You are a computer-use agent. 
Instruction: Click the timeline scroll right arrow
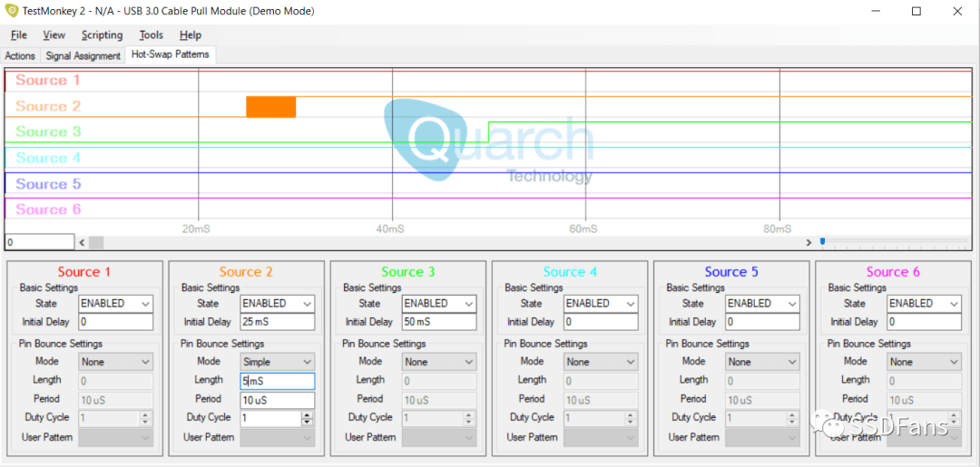(808, 242)
